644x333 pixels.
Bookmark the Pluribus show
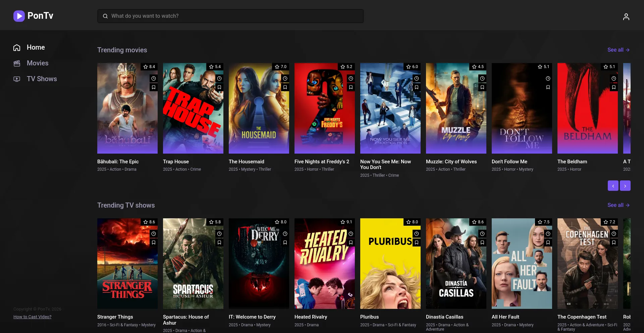coord(417,242)
